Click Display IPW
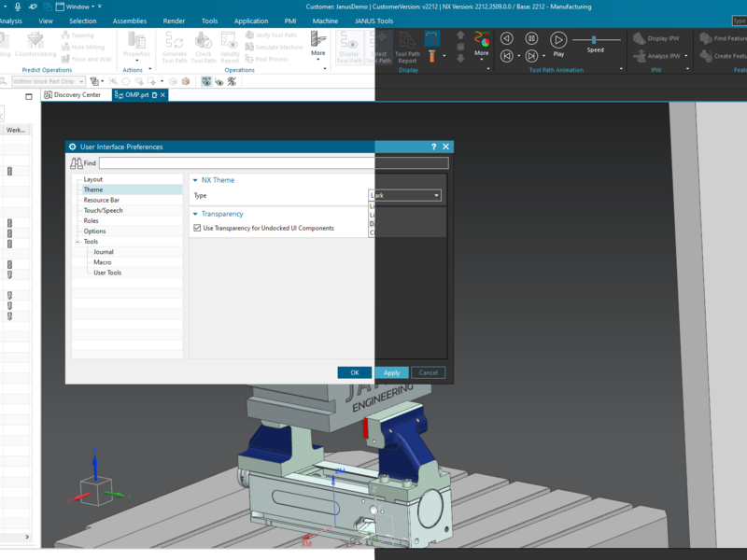Viewport: 747px width, 560px height. point(656,38)
